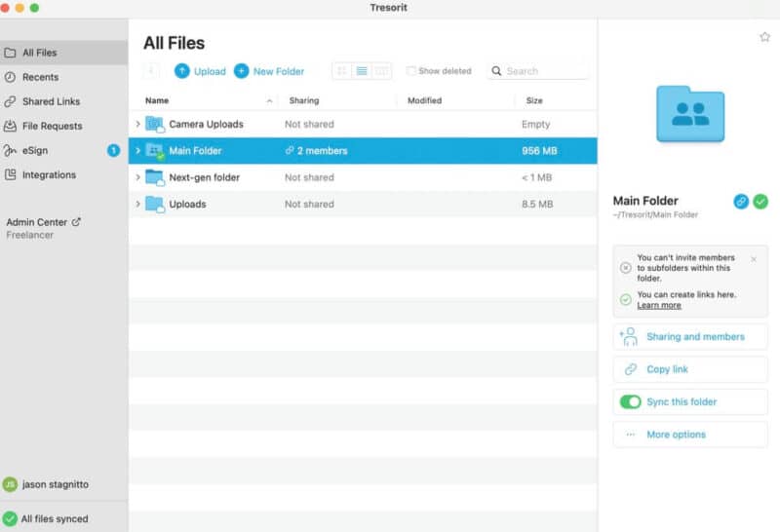Click the Camera Uploads folder icon
The height and width of the screenshot is (532, 780).
tap(155, 124)
